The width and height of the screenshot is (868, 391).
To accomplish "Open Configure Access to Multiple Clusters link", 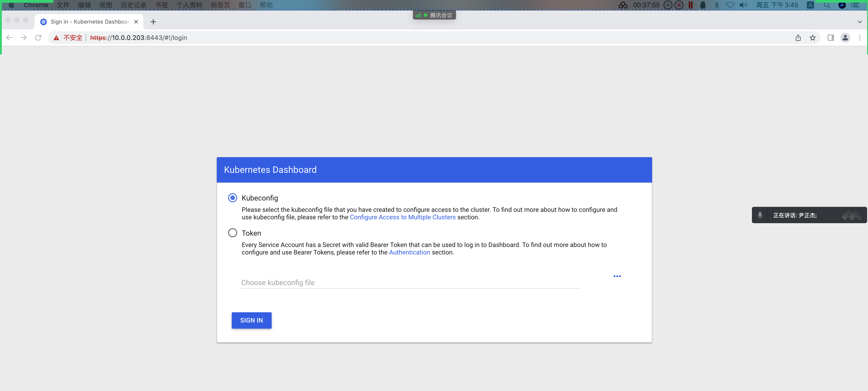I will [402, 217].
